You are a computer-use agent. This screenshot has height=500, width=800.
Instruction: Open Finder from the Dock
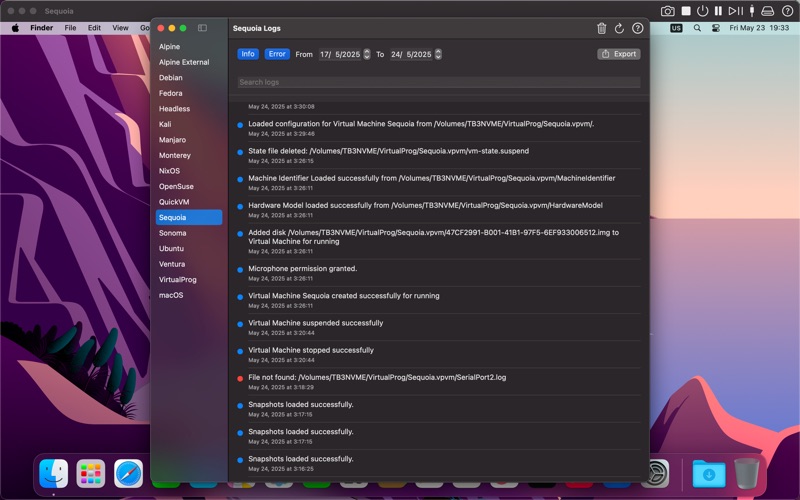pos(54,473)
